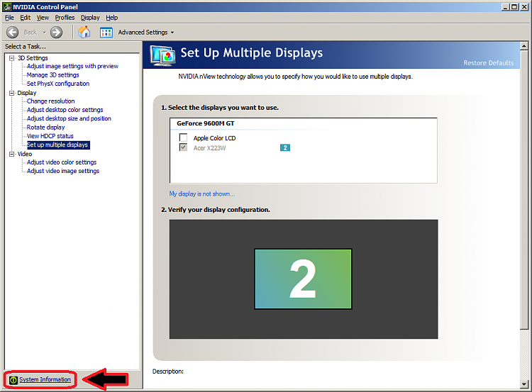The width and height of the screenshot is (532, 392).
Task: Collapse the Video tree node
Action: tap(12, 154)
